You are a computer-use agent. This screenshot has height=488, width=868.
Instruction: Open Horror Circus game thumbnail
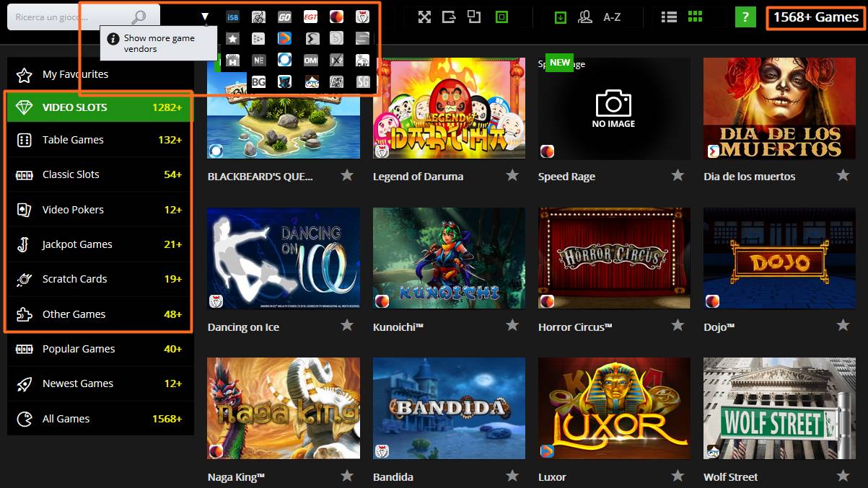click(x=614, y=258)
